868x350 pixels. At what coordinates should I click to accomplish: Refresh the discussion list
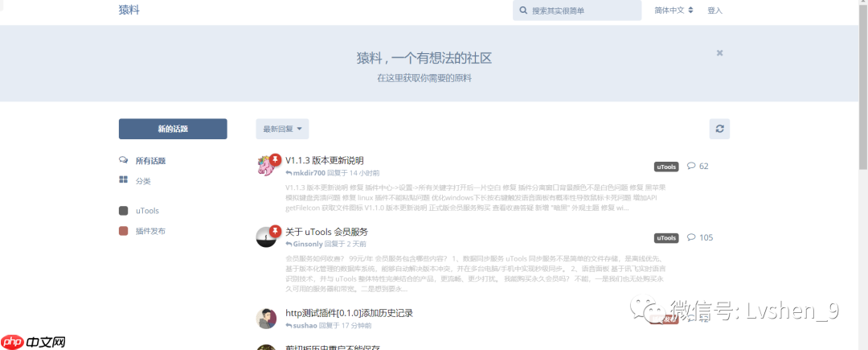pos(719,129)
